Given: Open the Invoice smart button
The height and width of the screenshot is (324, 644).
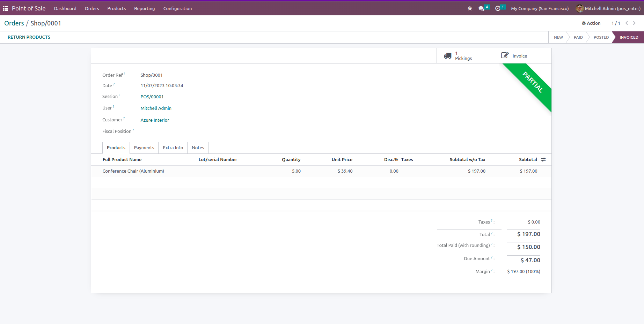Looking at the screenshot, I should [x=523, y=56].
